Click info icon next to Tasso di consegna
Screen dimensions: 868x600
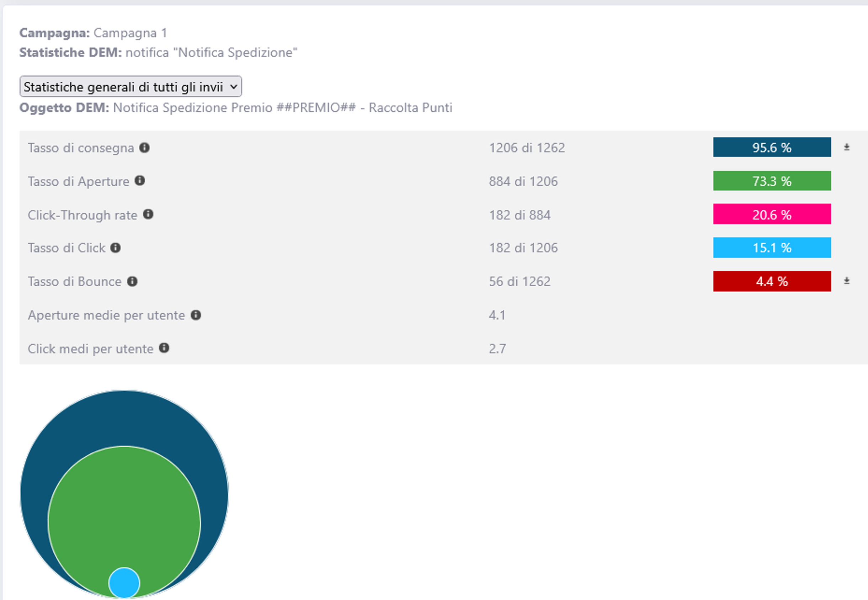click(144, 148)
